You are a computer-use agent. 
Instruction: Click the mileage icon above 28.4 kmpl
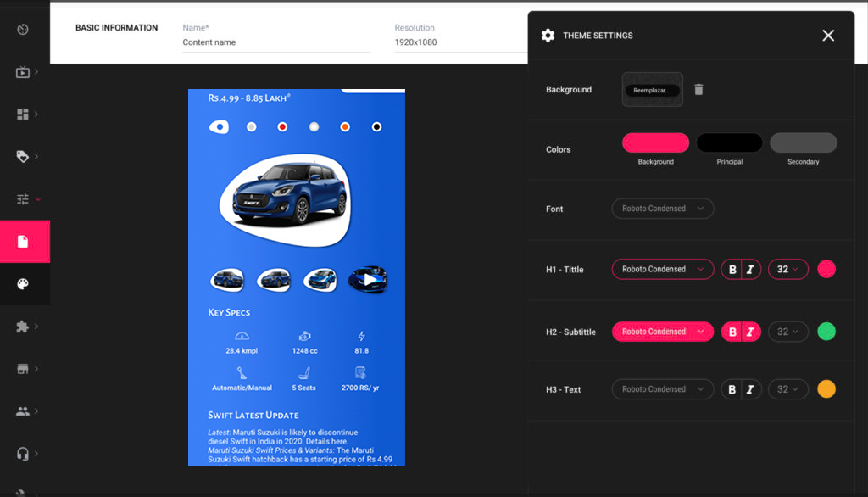click(x=242, y=336)
